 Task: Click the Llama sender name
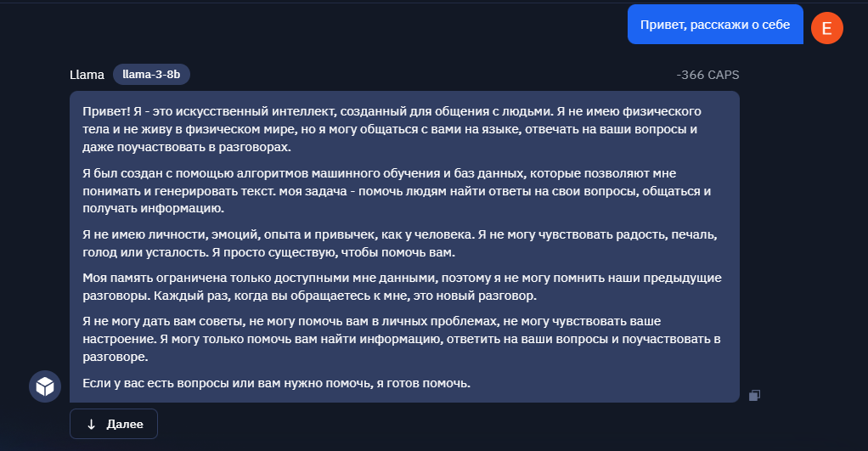click(x=87, y=75)
